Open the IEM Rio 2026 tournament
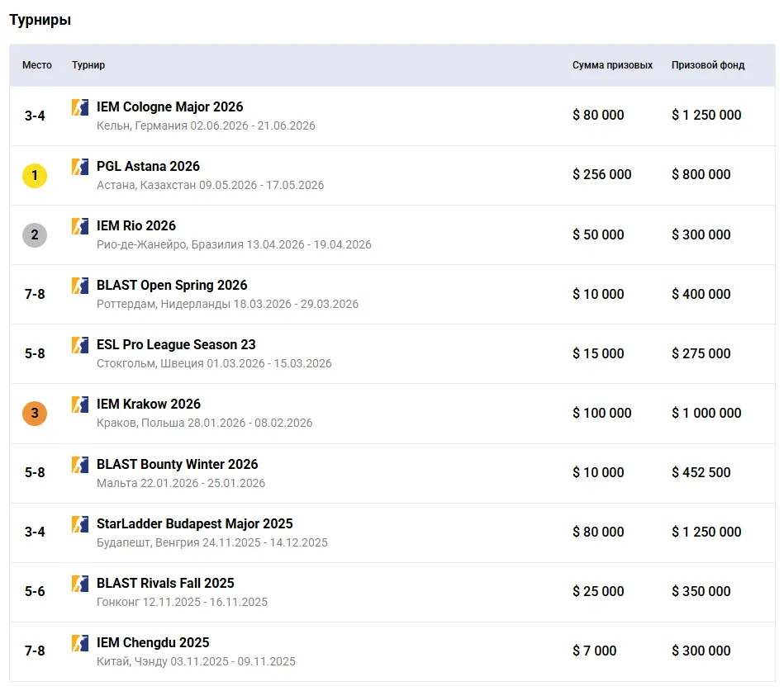This screenshot has height=691, width=784. 136,226
